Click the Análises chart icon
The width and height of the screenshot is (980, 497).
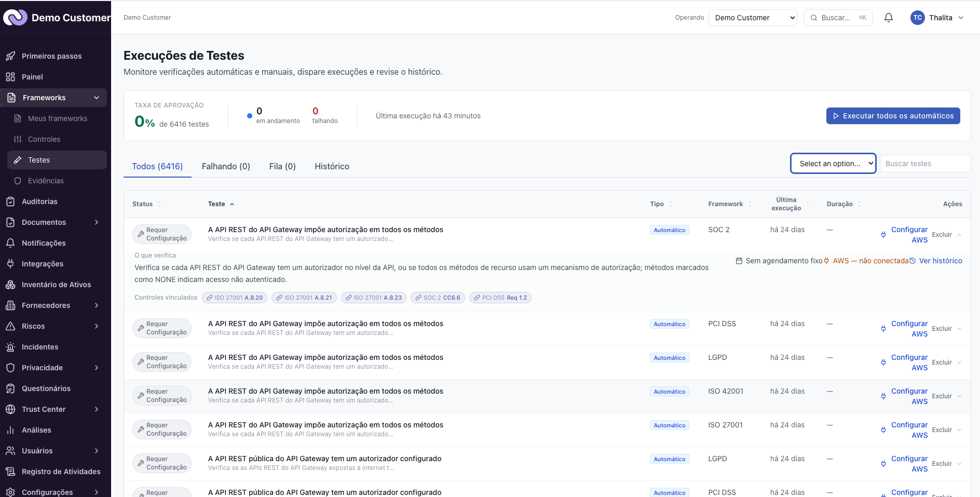tap(10, 430)
